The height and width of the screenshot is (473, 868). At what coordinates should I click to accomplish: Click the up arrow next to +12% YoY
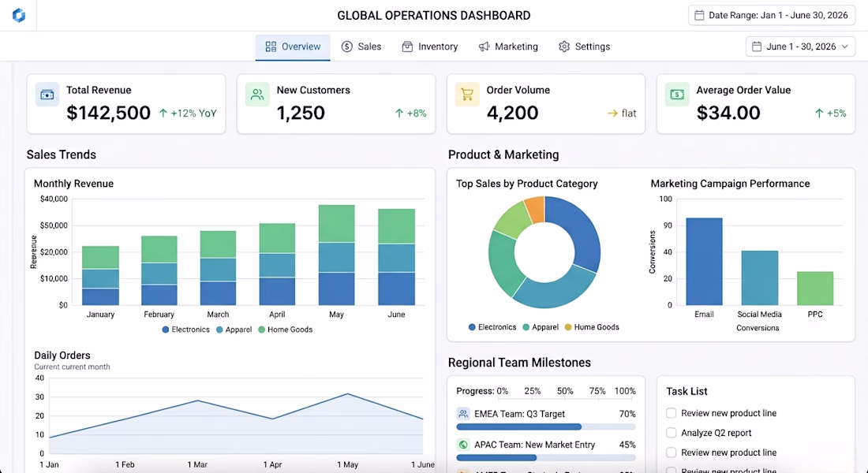click(x=163, y=114)
